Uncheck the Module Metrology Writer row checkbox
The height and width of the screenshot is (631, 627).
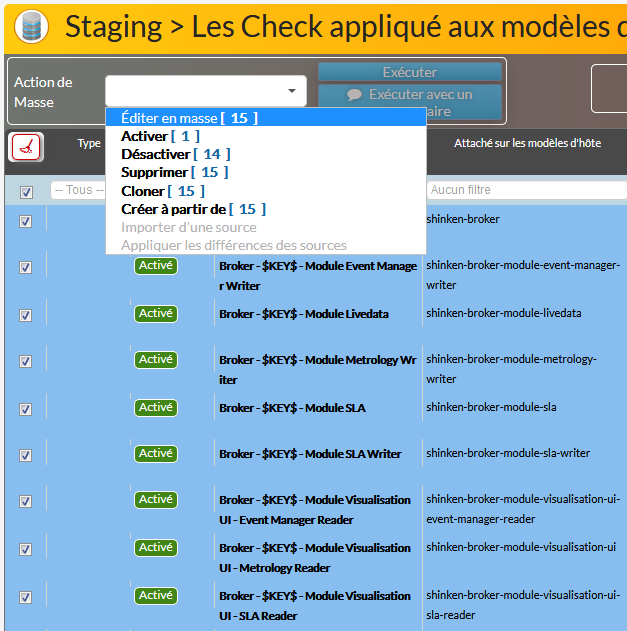pos(25,361)
